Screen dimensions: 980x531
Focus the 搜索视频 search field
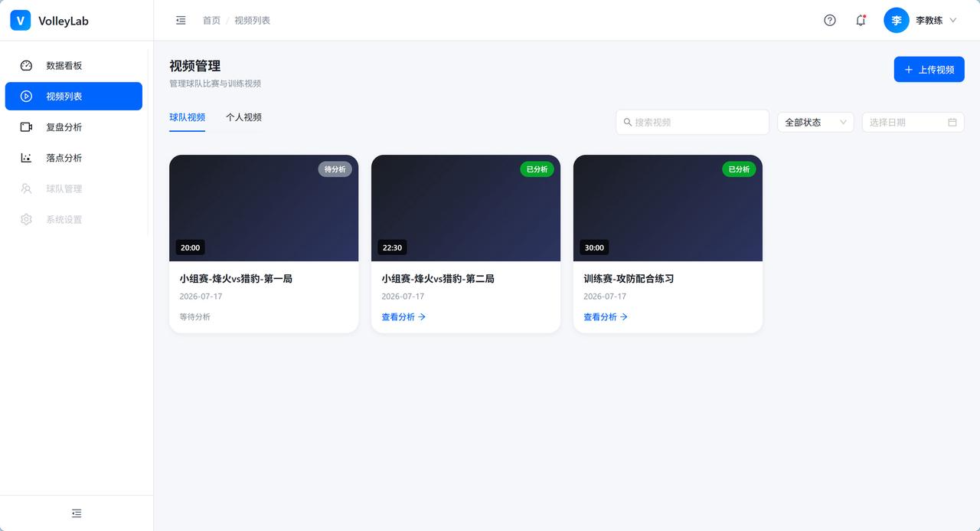pyautogui.click(x=692, y=122)
